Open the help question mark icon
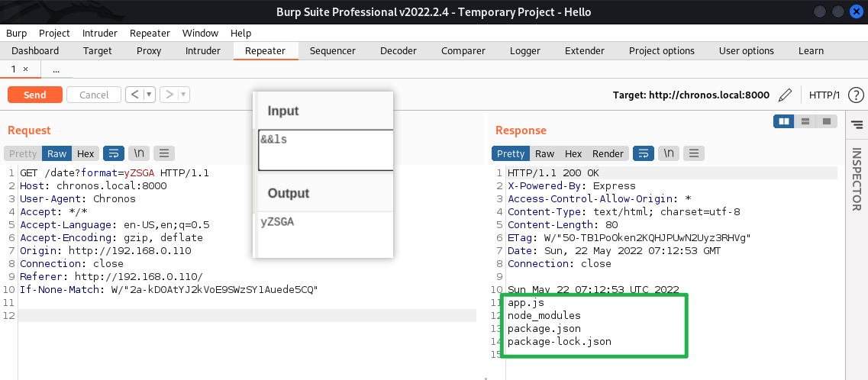Viewport: 868px width, 380px height. (856, 95)
